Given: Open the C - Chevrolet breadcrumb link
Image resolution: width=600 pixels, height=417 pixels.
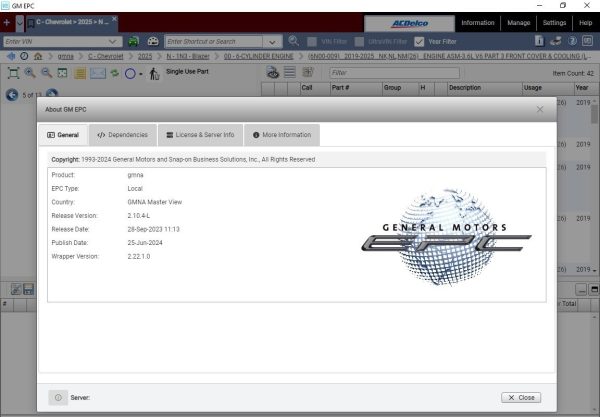Looking at the screenshot, I should [x=106, y=56].
